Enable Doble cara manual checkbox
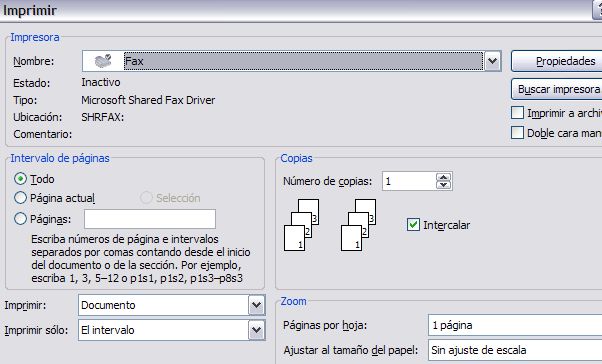Screen dimensions: 602x364 coord(518,133)
